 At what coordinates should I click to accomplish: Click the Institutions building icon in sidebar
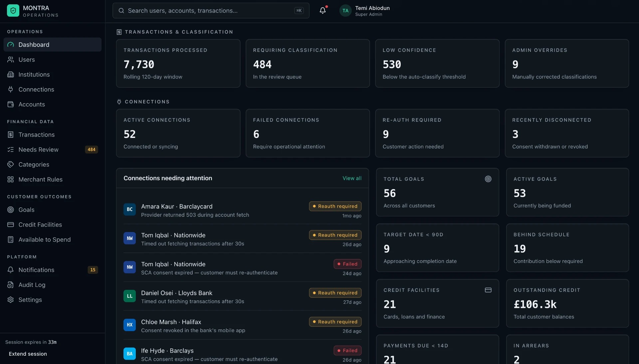tap(11, 74)
